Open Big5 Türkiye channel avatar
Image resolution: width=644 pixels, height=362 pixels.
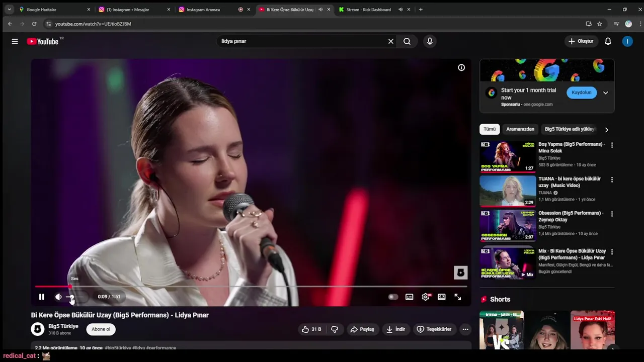tap(38, 329)
